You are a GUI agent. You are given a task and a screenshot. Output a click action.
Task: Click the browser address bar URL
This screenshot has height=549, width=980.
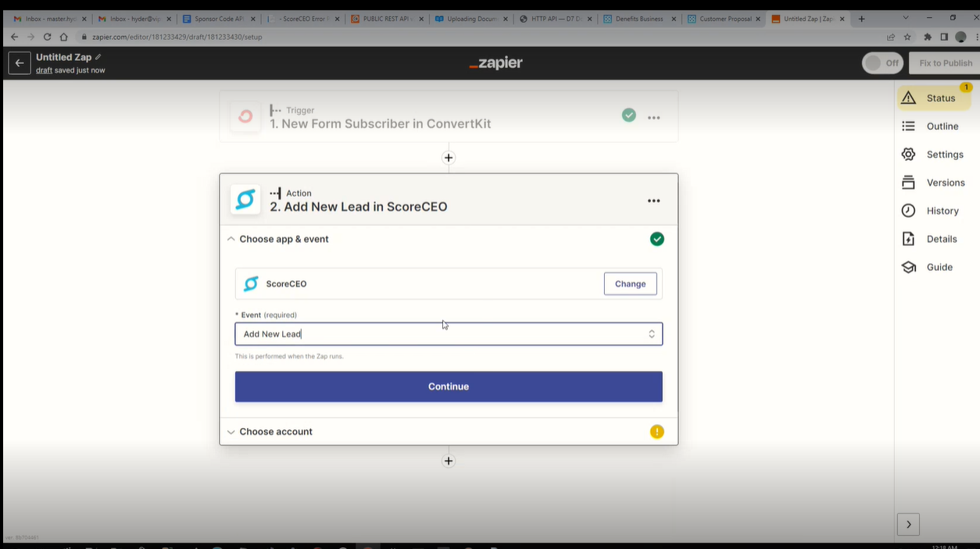tap(177, 37)
